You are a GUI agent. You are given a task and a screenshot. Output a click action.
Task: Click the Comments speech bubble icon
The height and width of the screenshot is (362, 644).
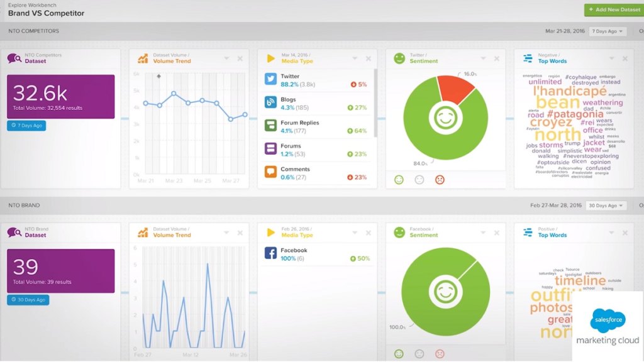click(271, 172)
